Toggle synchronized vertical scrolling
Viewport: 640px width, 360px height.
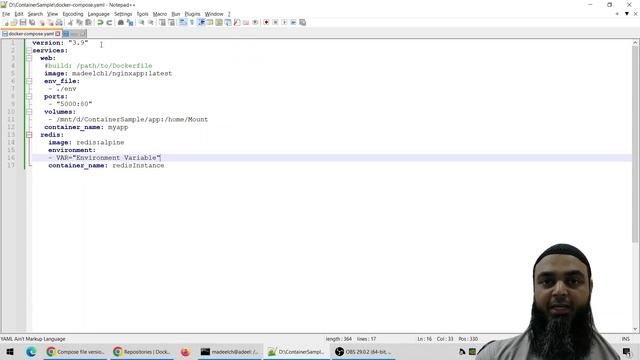(x=162, y=22)
